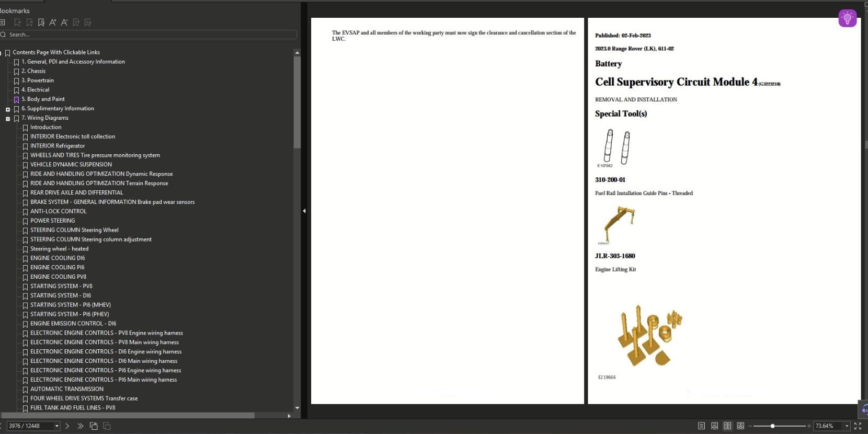Open FUEL TANK AND FUEL LINES - PV8
Image resolution: width=868 pixels, height=434 pixels.
(73, 408)
